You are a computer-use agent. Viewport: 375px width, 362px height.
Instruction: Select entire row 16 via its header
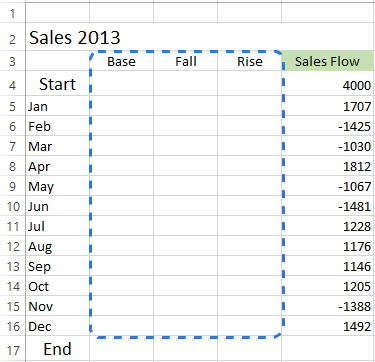[12, 326]
